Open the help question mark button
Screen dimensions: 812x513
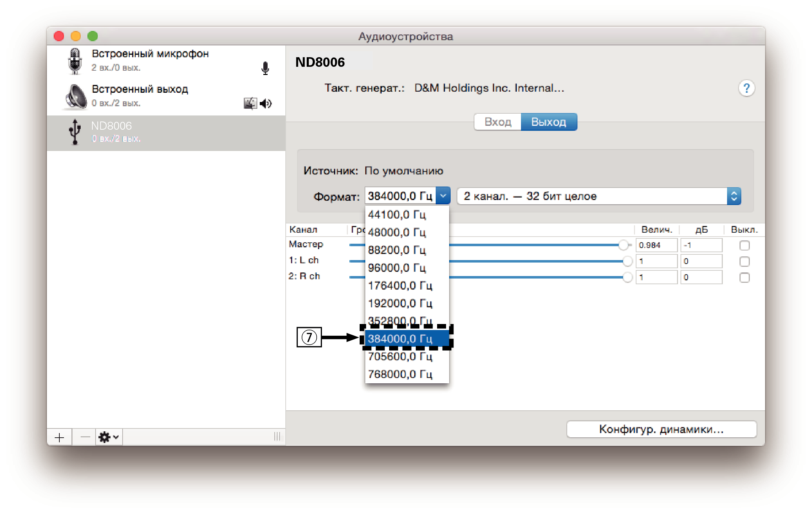[x=747, y=88]
